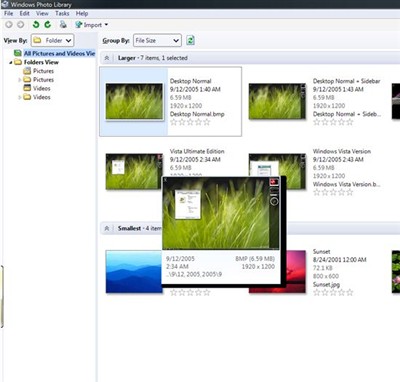400x382 pixels.
Task: Click the Windows Vista Version.b... file name
Action: click(x=346, y=184)
